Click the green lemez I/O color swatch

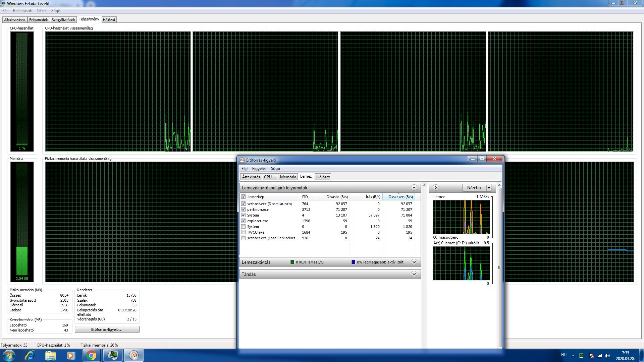[x=292, y=262]
